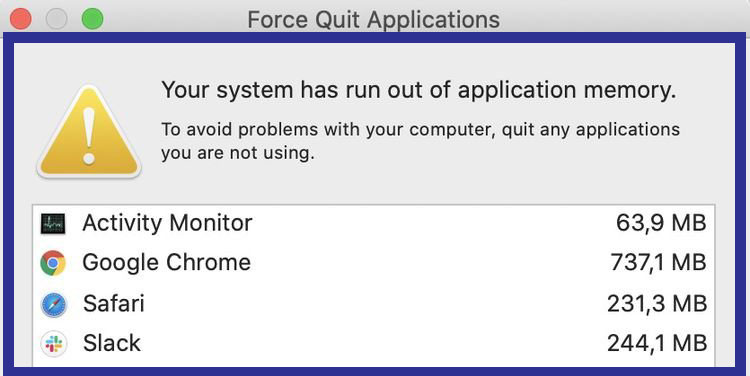Click the out of application memory heading
750x376 pixels.
click(x=419, y=90)
